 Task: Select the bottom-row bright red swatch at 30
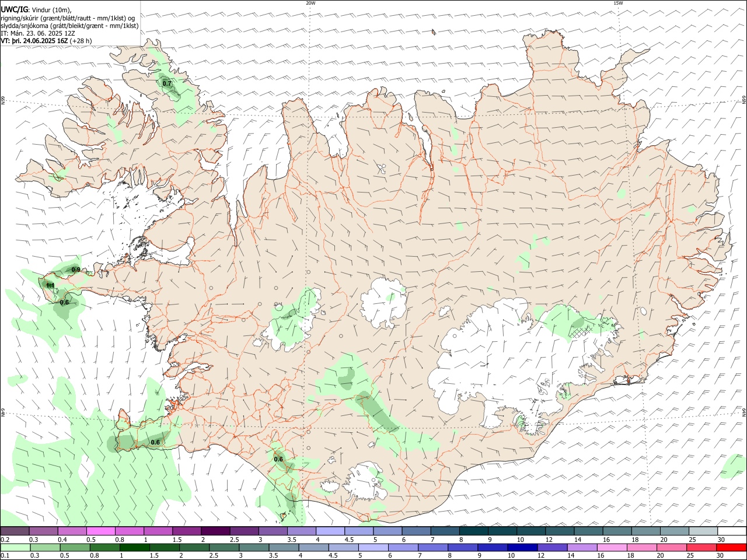(x=731, y=547)
